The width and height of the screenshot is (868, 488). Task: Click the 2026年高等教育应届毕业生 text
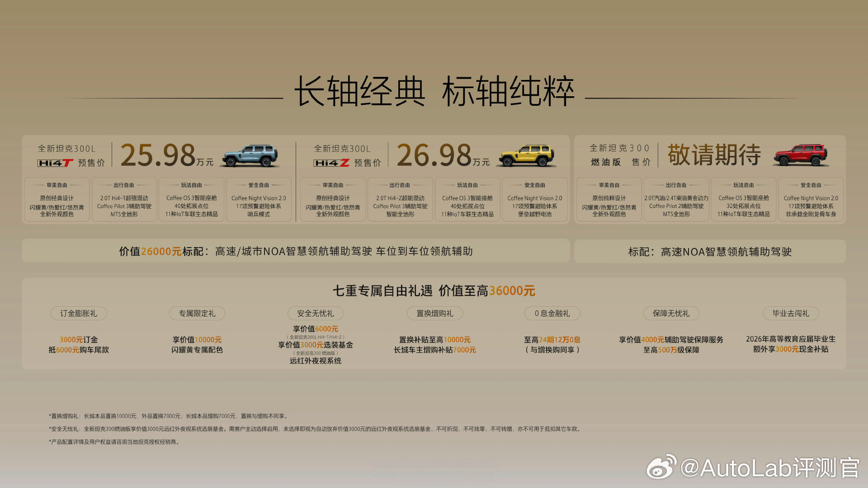click(x=791, y=339)
